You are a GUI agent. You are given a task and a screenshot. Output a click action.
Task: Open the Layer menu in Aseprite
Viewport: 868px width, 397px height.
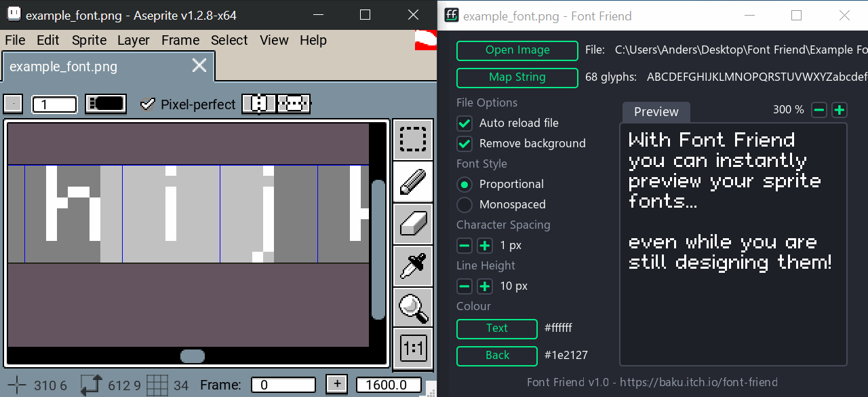(x=134, y=40)
